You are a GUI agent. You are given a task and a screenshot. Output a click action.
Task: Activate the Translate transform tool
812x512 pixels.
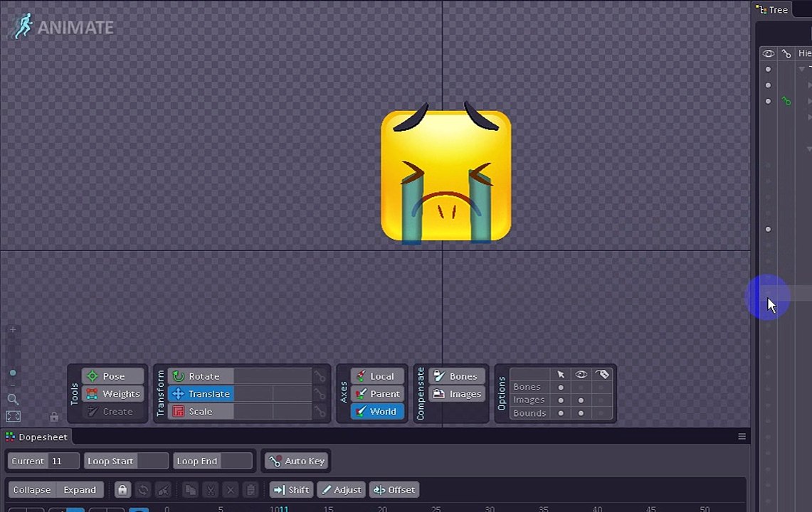click(x=201, y=394)
